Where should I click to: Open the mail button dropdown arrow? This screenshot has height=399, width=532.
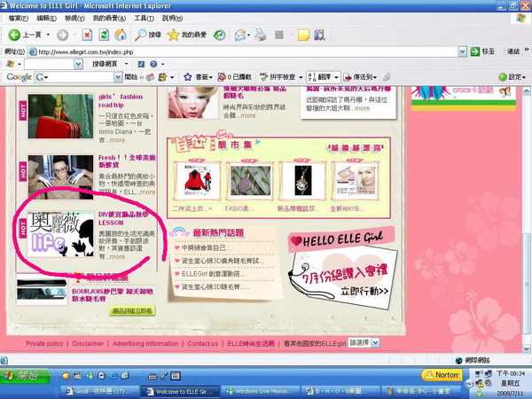tap(248, 35)
